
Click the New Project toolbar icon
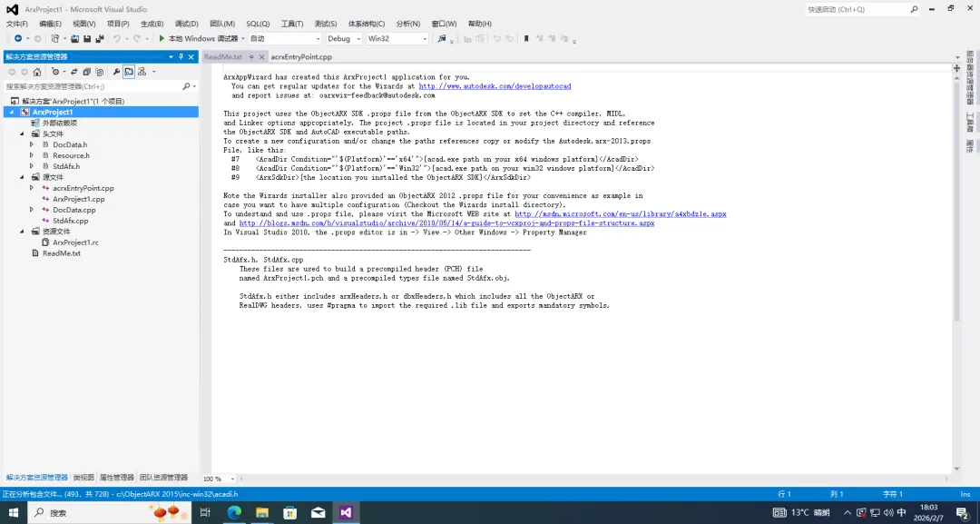coord(55,39)
